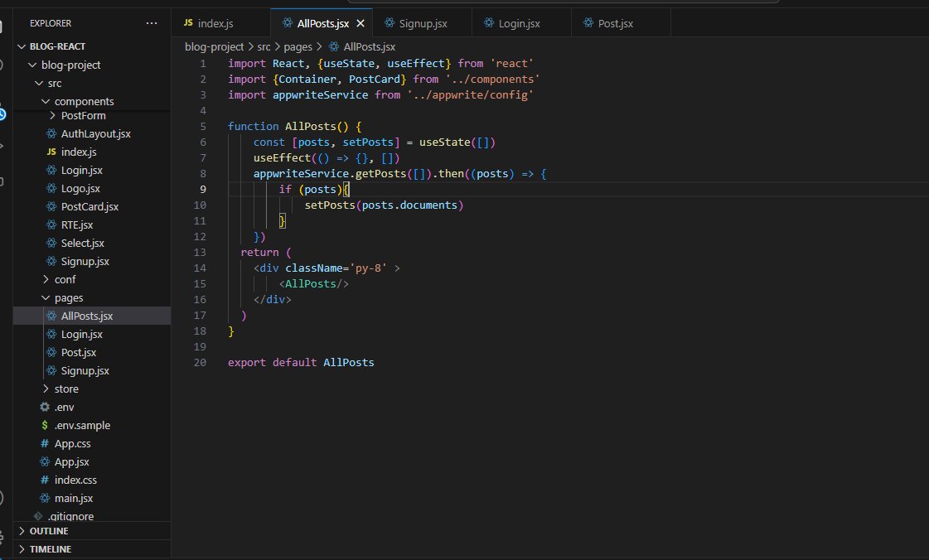
Task: Open the Explorer more actions ellipsis
Action: click(x=152, y=23)
